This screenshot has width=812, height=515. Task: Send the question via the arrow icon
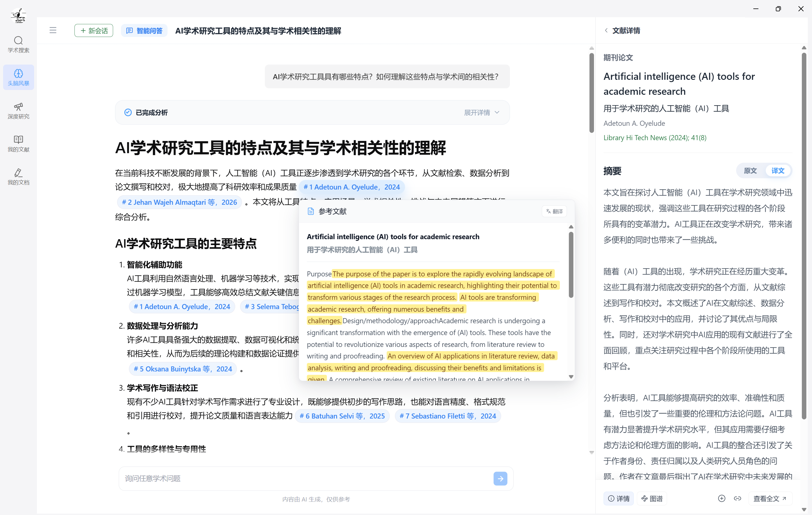pos(500,479)
